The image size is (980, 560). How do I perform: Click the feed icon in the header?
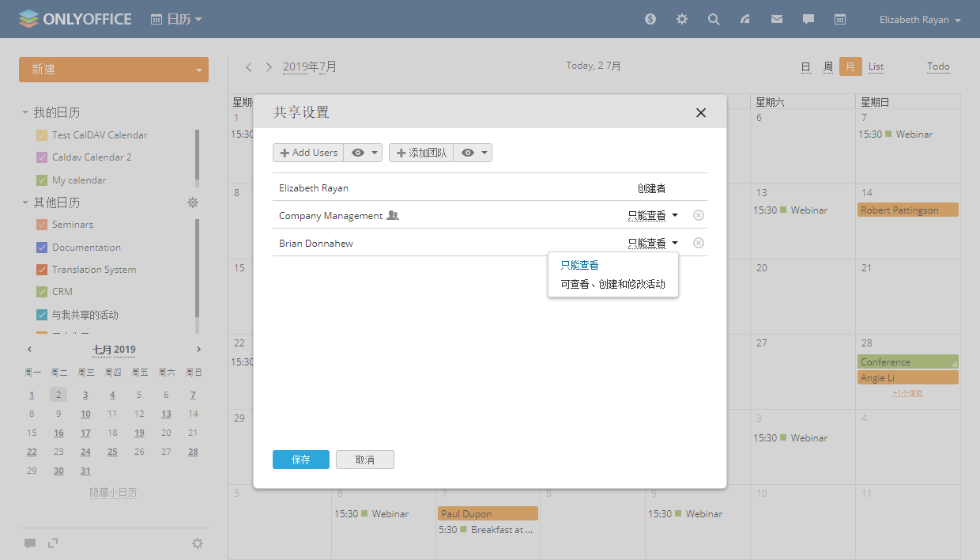tap(745, 19)
